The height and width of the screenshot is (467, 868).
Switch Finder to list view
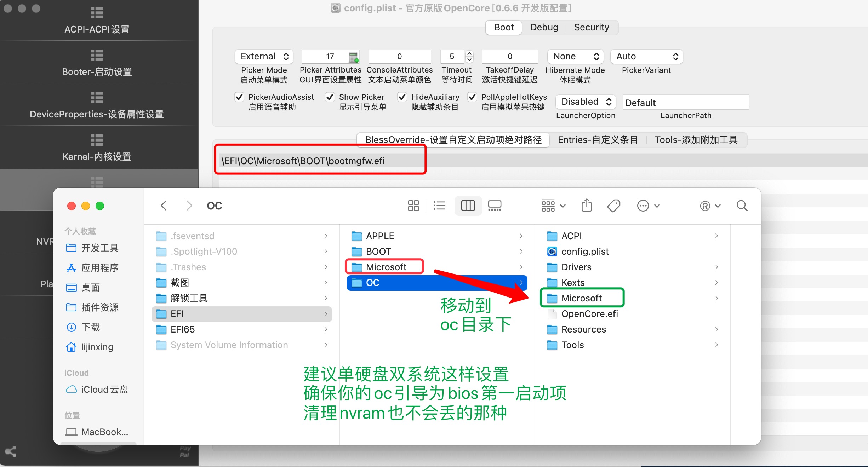click(439, 206)
